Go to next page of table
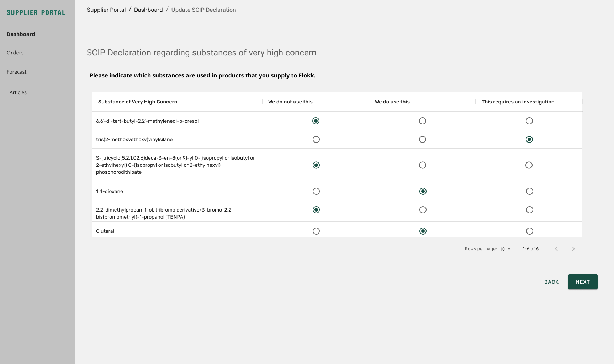The width and height of the screenshot is (614, 364). [x=573, y=249]
